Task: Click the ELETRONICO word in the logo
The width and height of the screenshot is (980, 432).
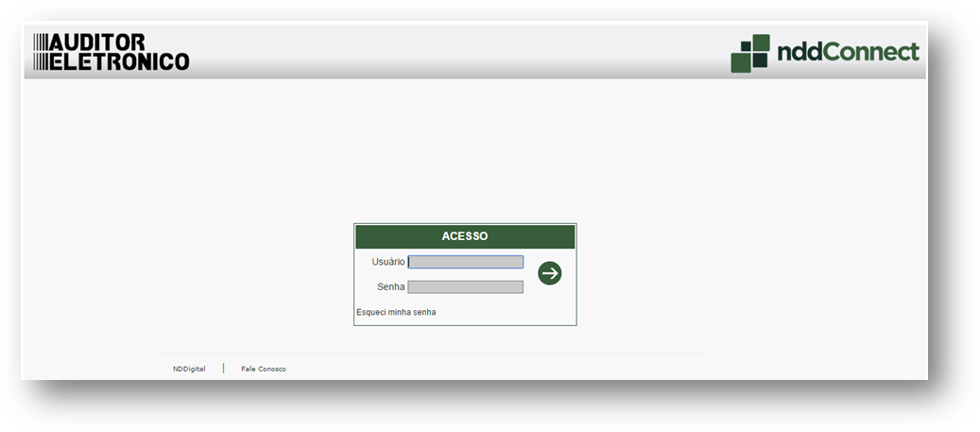Action: point(118,62)
